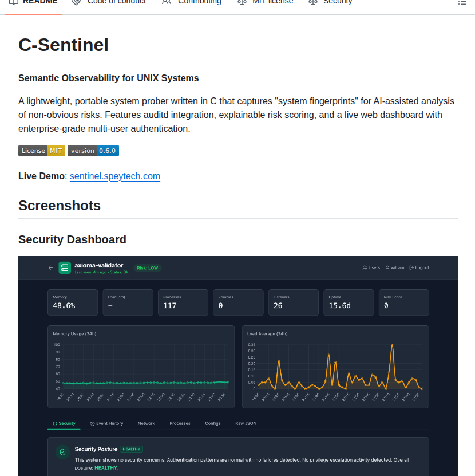The height and width of the screenshot is (476, 475).
Task: Click the green server icon beside axioma-validator
Action: click(x=64, y=267)
